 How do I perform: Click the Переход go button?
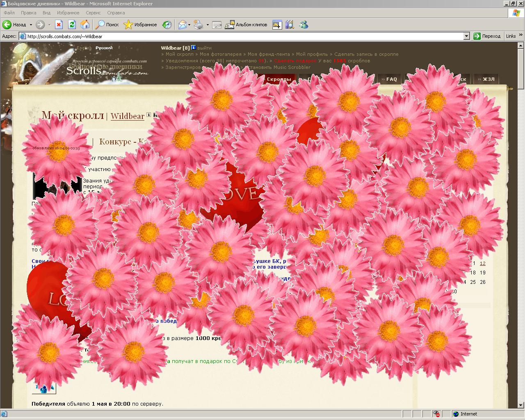pyautogui.click(x=487, y=36)
